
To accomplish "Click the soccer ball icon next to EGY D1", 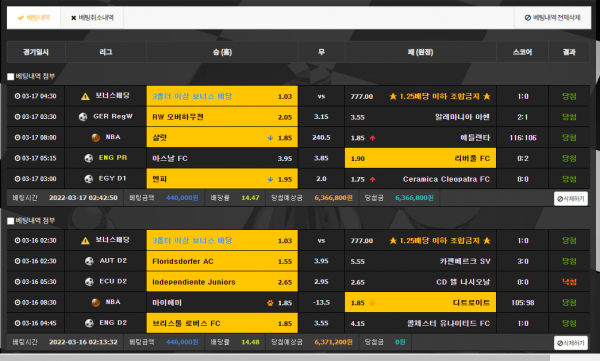I will pyautogui.click(x=89, y=179).
